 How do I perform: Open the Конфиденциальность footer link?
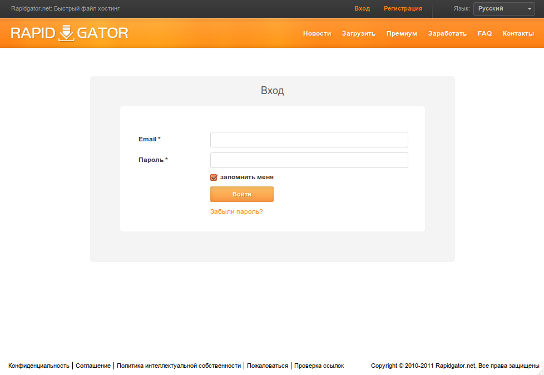click(x=39, y=366)
